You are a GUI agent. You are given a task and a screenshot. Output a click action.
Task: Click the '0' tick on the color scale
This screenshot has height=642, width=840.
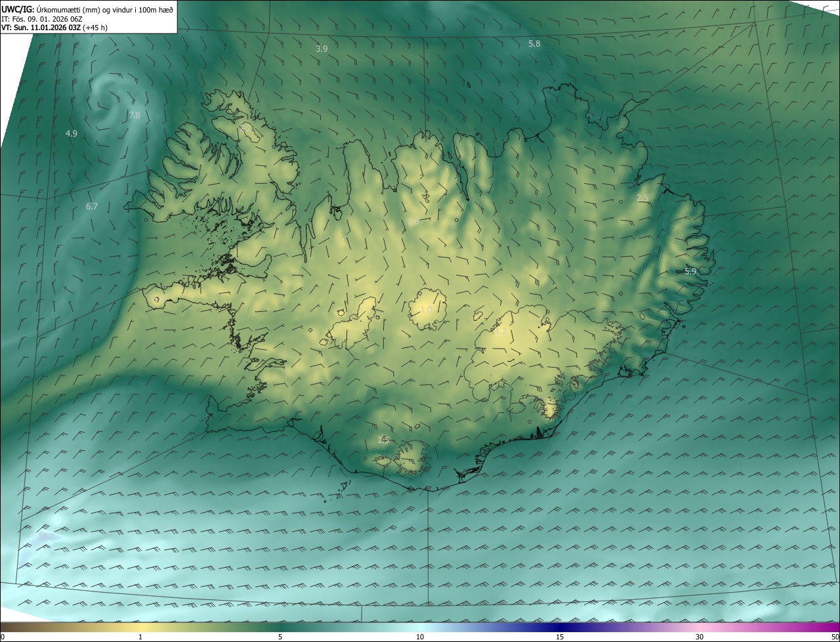pos(3,637)
